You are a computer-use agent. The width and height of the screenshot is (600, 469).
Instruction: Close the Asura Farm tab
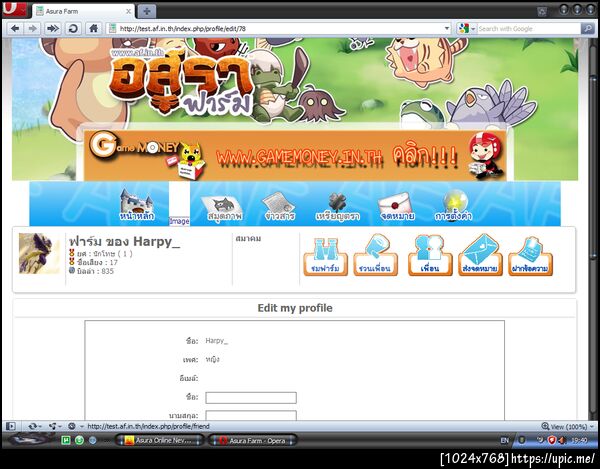128,11
